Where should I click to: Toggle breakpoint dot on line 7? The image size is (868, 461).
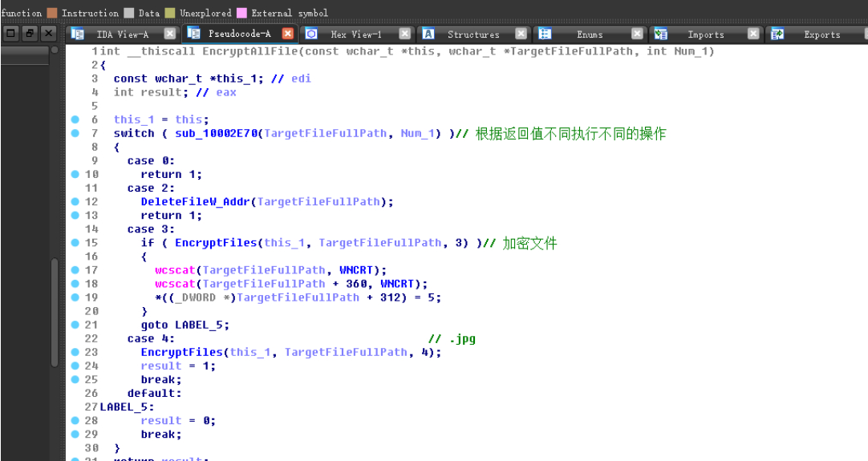tap(75, 133)
